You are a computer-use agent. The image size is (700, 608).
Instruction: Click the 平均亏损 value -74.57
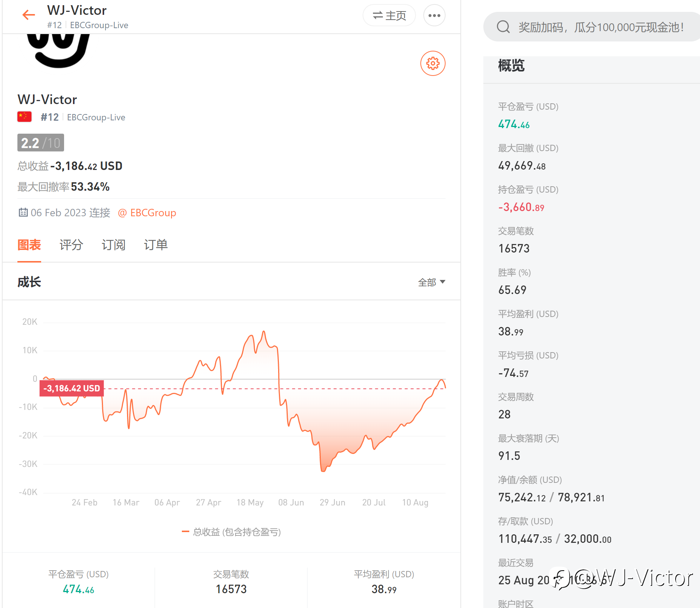[513, 373]
